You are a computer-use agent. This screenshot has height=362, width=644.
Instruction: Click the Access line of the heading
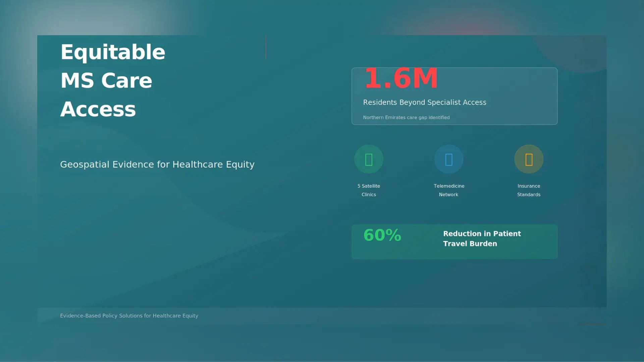point(98,109)
